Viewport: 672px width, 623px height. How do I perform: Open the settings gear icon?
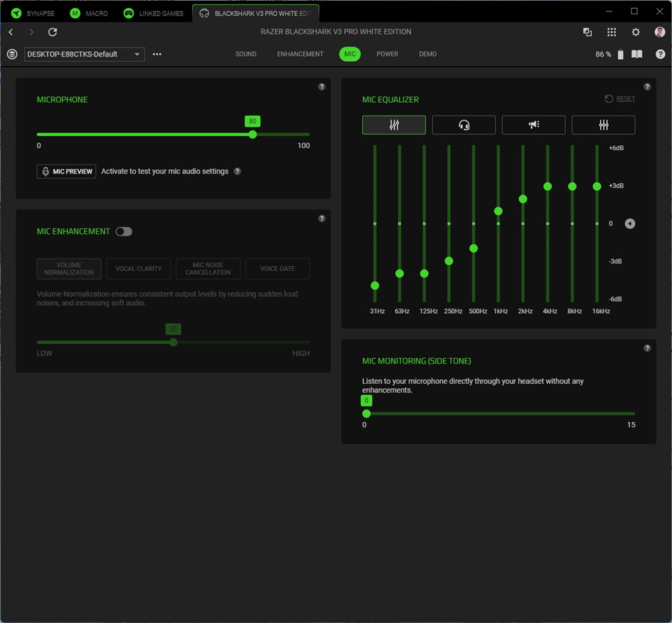pyautogui.click(x=636, y=32)
